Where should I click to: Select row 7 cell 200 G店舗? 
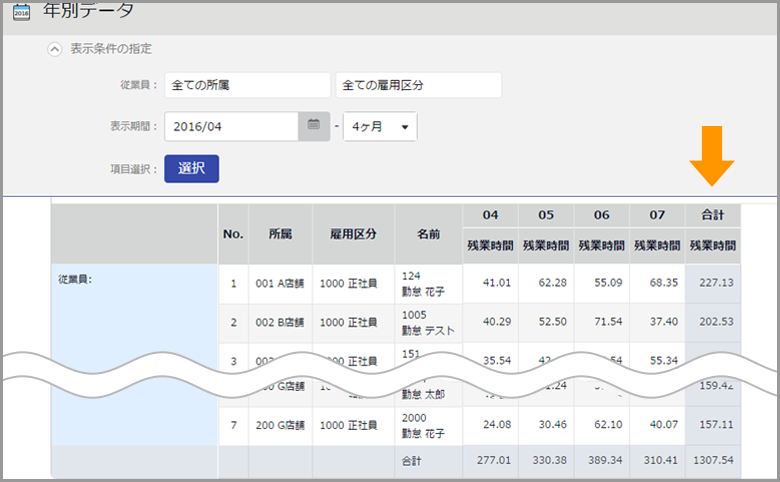[281, 425]
